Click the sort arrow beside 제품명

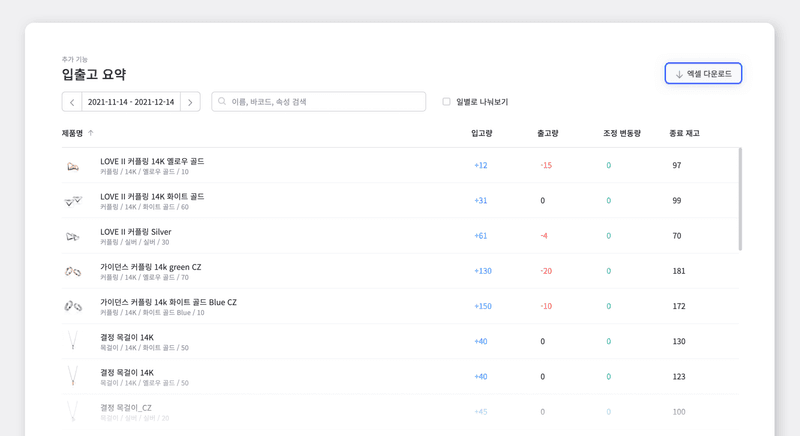pyautogui.click(x=91, y=133)
